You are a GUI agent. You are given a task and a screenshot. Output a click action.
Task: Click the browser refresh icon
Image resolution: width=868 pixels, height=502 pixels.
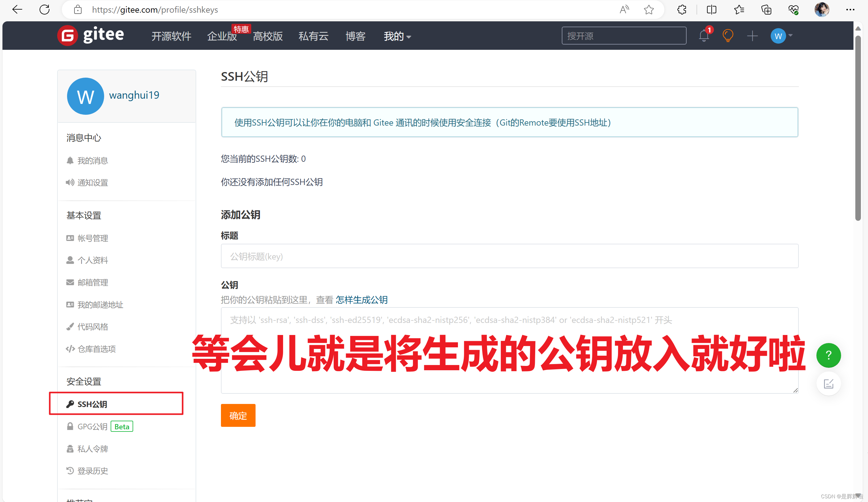(44, 10)
